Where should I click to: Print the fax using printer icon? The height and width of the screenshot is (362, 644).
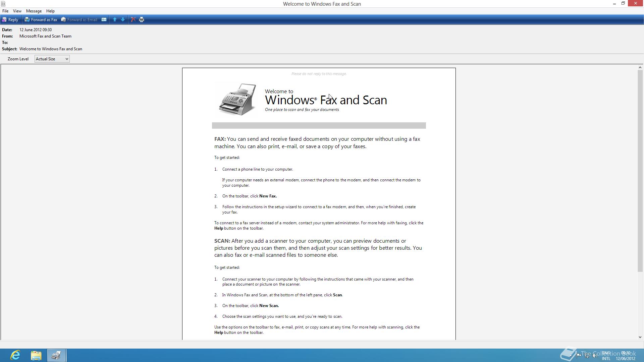142,20
